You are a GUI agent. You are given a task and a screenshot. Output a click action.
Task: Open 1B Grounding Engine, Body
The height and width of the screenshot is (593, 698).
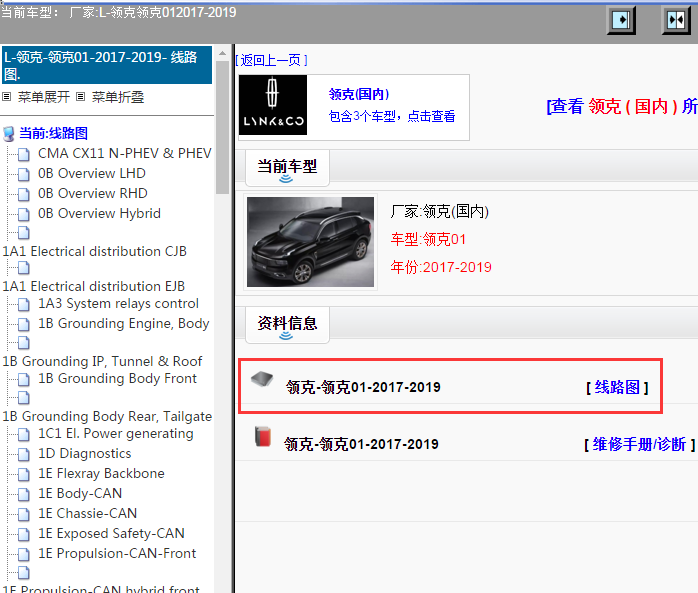click(x=124, y=323)
